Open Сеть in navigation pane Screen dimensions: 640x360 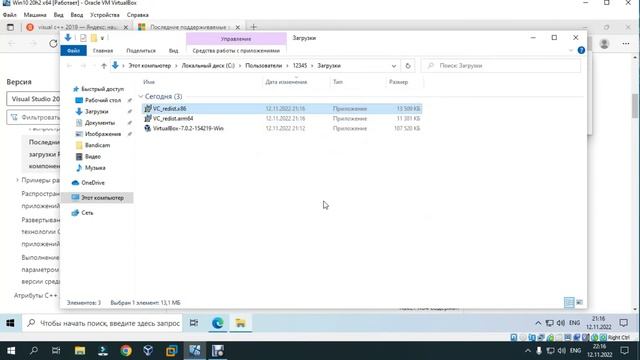point(87,213)
